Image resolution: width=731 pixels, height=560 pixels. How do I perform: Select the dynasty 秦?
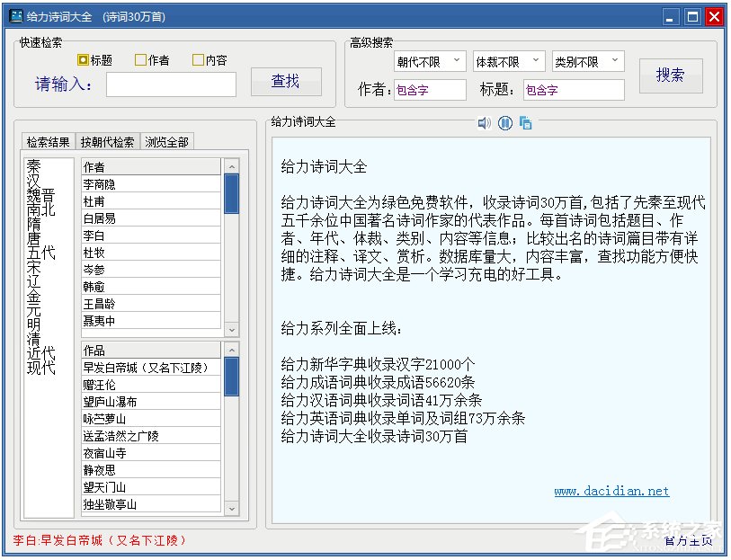(x=34, y=166)
